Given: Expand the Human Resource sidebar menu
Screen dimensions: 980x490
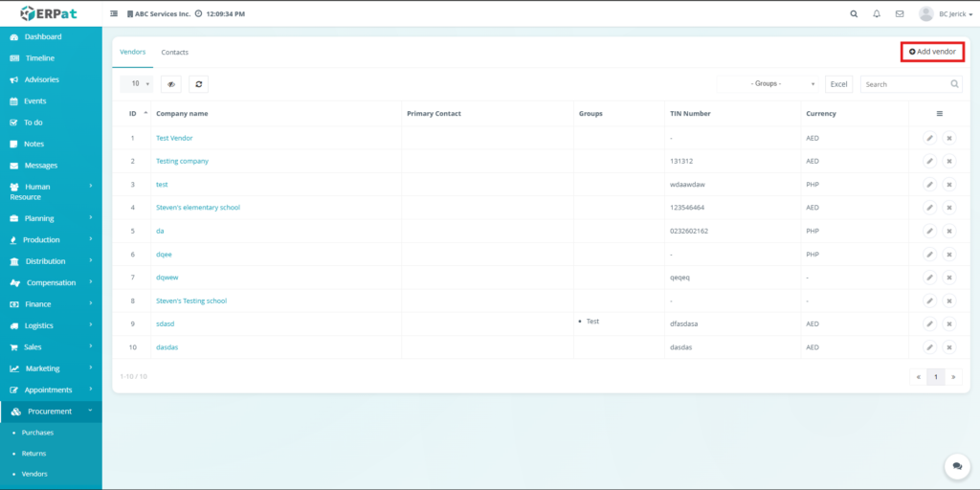Looking at the screenshot, I should 51,191.
